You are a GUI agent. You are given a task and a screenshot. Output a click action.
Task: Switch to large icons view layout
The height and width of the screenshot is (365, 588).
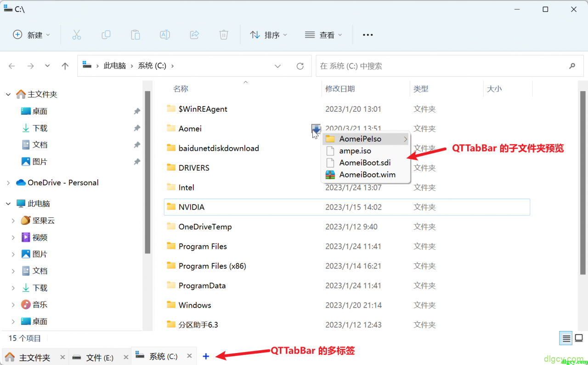pos(579,339)
